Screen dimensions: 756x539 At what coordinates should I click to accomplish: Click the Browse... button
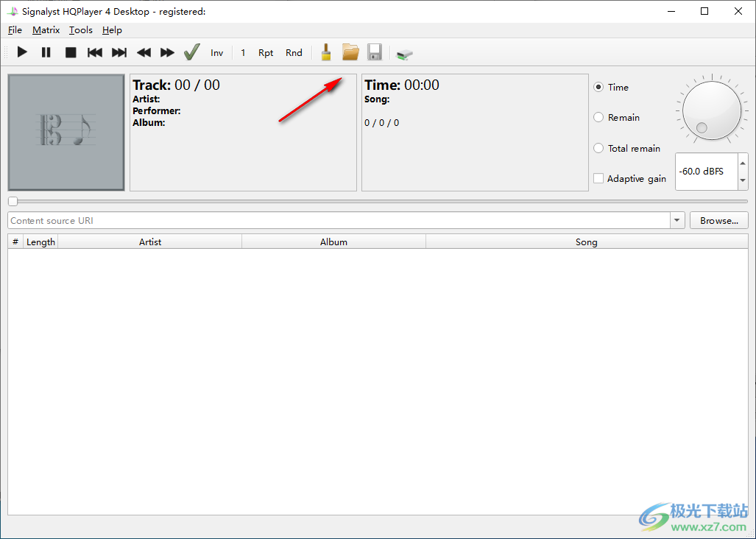[719, 220]
